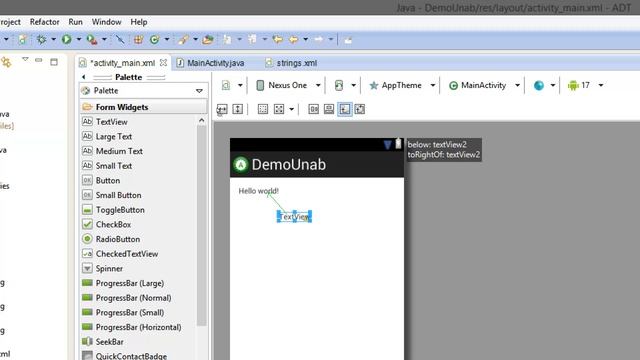Open the Palette dropdown triangle
The height and width of the screenshot is (360, 640).
click(x=199, y=91)
